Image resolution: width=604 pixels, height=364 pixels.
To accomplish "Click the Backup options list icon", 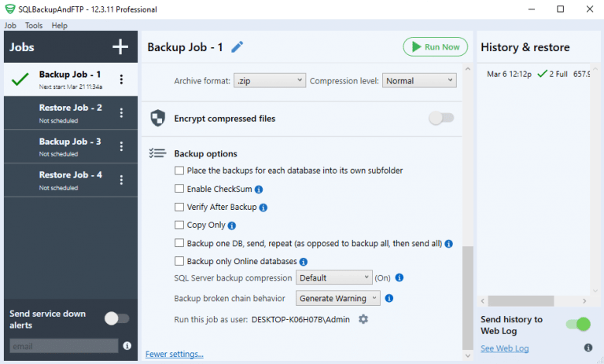I will pos(157,153).
